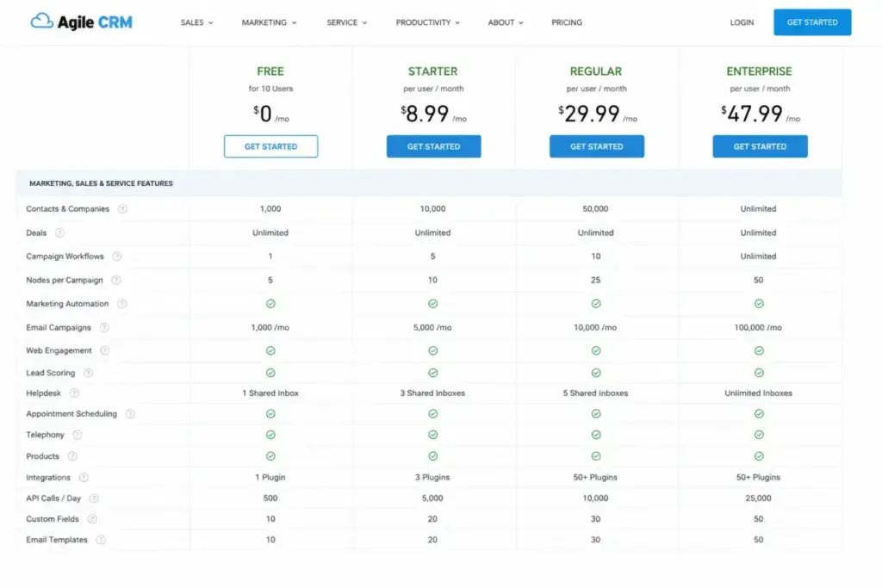Open the Login link
This screenshot has height=588, width=882.
[x=742, y=22]
